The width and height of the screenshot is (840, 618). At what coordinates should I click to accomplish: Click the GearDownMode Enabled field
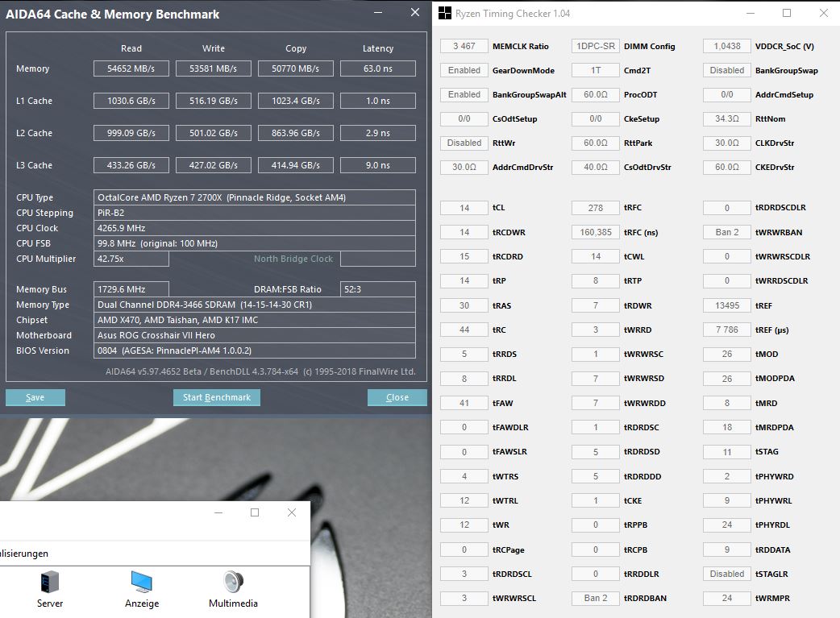tap(464, 70)
